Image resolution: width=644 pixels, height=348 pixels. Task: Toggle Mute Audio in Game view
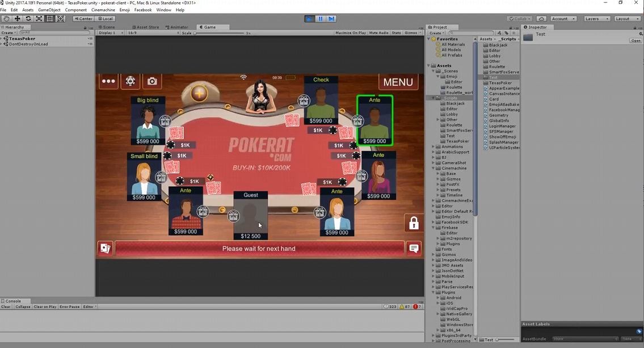[x=378, y=33]
